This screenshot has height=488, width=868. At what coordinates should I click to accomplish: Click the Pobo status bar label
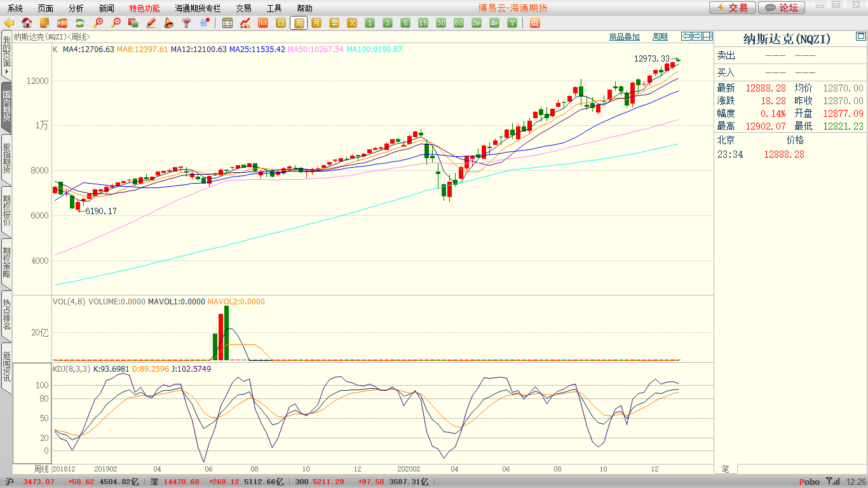pos(810,482)
